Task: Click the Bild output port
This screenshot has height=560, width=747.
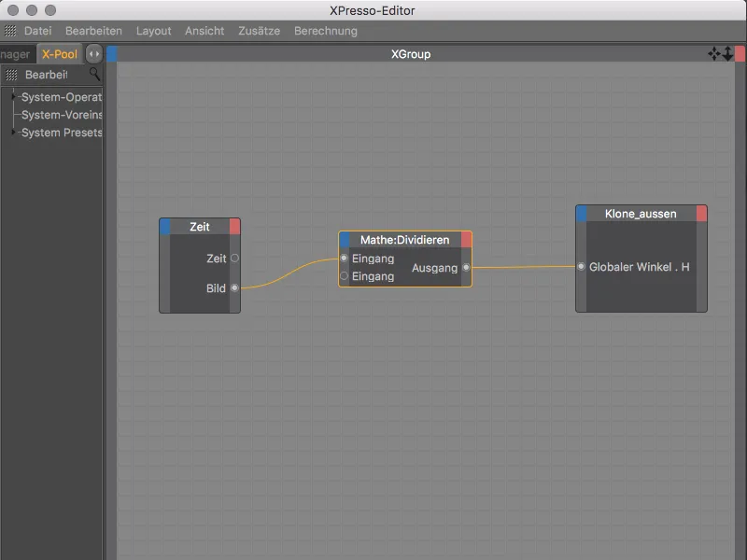Action: pyautogui.click(x=234, y=287)
